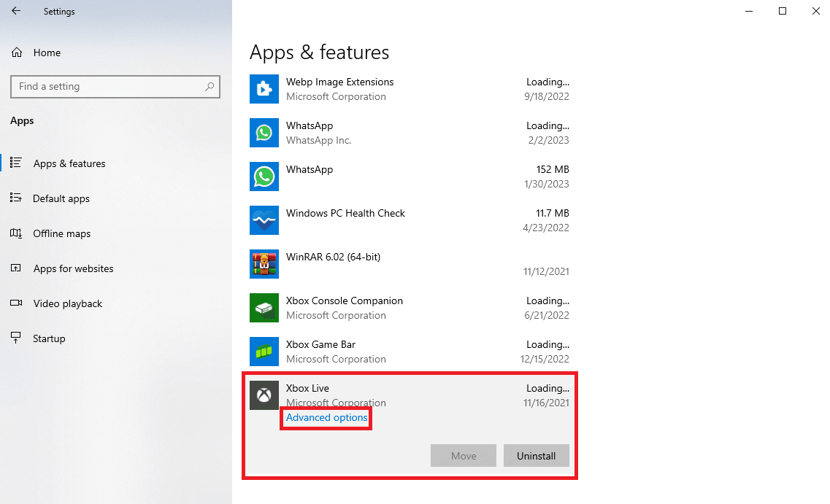This screenshot has width=830, height=504.
Task: Click the Video playback camera icon
Action: click(x=16, y=303)
